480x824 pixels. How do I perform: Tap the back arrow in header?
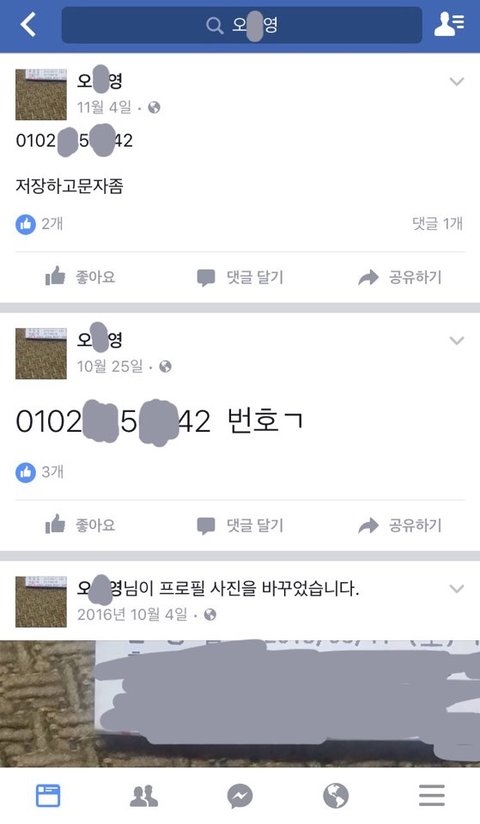coord(28,25)
